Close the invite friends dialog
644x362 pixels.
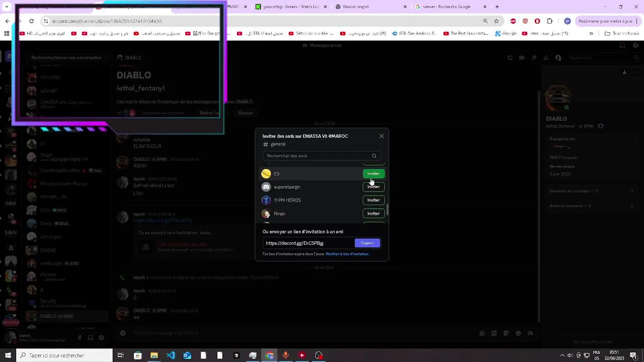click(381, 136)
